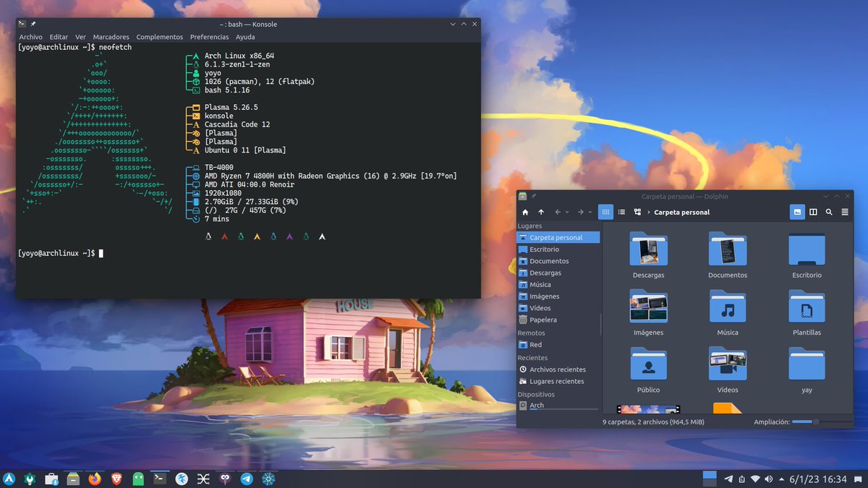Screen dimensions: 868x488
Task: Open Dolphin back history dropdown arrow
Action: [567, 212]
